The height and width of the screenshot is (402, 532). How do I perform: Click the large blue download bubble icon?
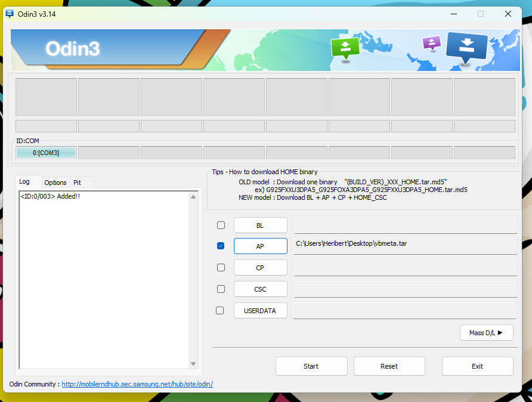(467, 48)
